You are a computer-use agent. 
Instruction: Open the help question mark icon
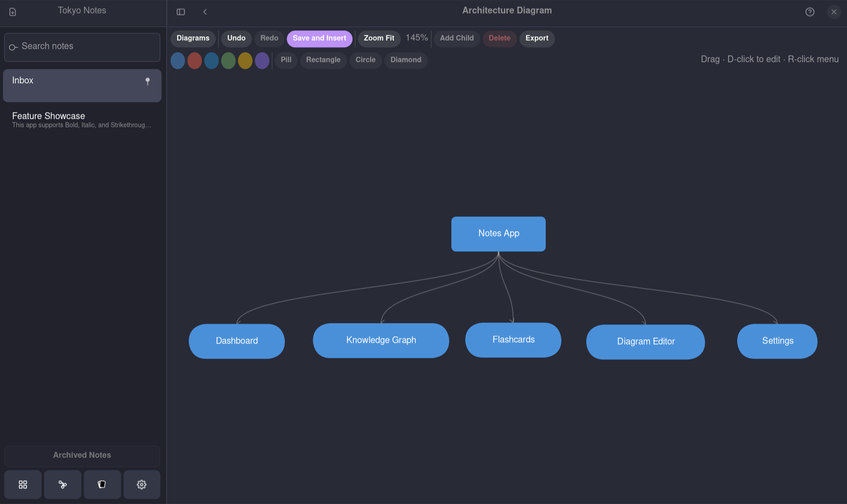click(x=810, y=12)
